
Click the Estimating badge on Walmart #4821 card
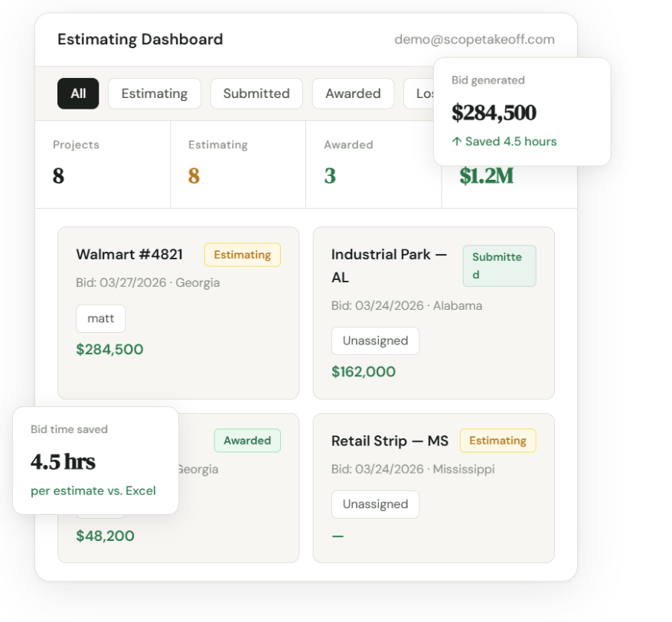242,255
